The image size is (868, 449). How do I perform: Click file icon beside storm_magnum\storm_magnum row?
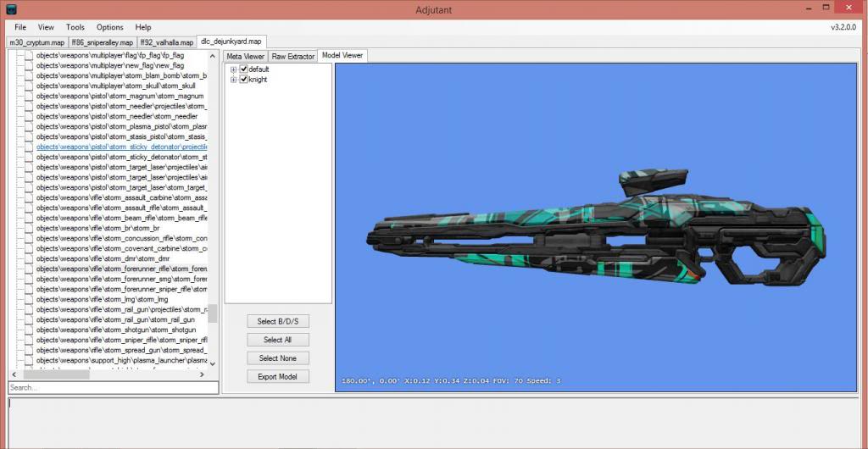[x=29, y=96]
